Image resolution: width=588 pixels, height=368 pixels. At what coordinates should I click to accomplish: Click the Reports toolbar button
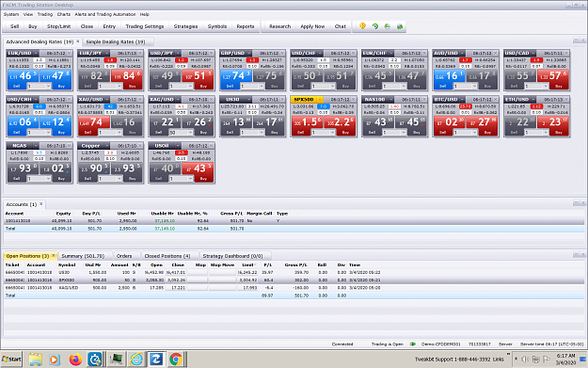click(246, 26)
